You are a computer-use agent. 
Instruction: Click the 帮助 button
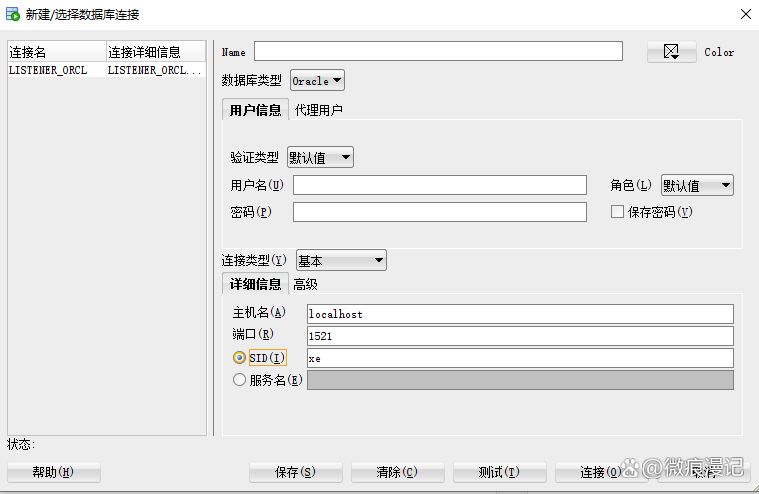pyautogui.click(x=54, y=472)
